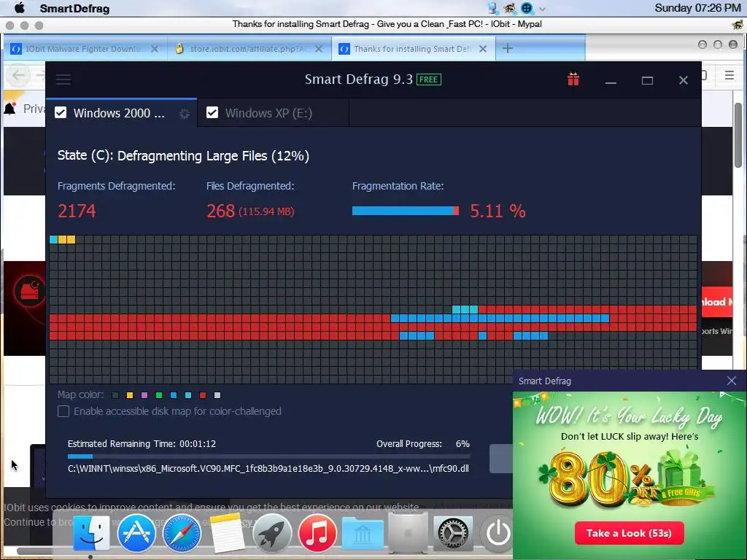Viewport: 747px width, 560px height.
Task: Click the red Smart Defrag logo on webpage
Action: click(x=29, y=290)
